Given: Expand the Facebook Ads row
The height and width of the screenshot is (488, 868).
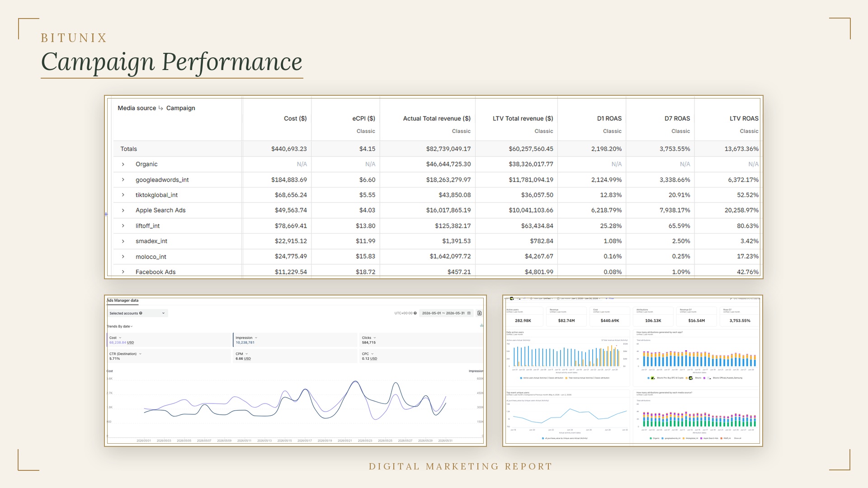Looking at the screenshot, I should click(123, 272).
